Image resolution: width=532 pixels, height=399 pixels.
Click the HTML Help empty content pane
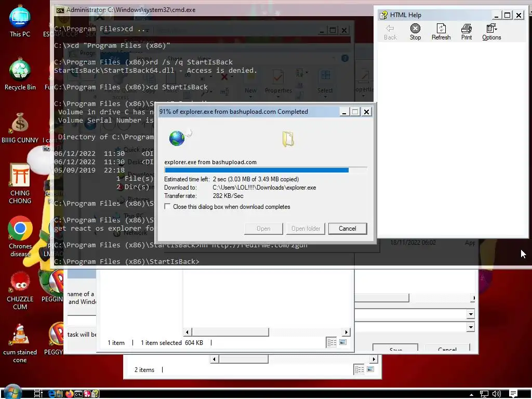(x=453, y=139)
